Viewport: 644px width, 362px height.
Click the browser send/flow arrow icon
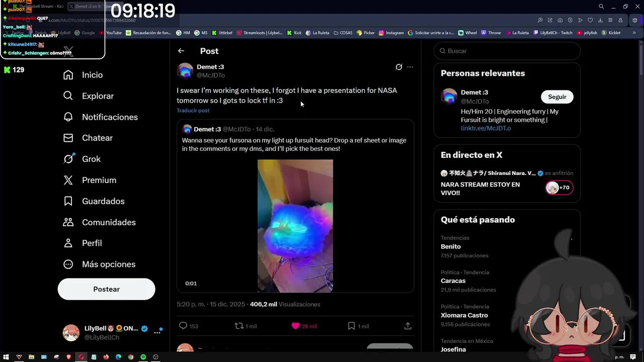tap(580, 20)
